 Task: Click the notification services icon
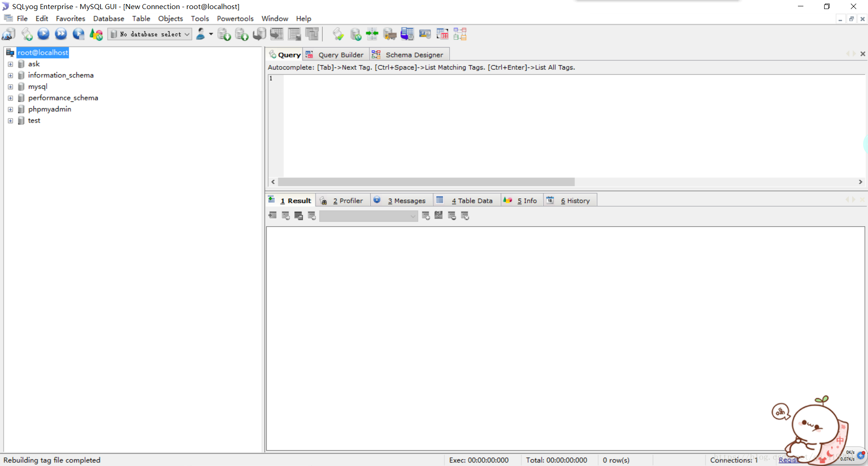click(425, 34)
